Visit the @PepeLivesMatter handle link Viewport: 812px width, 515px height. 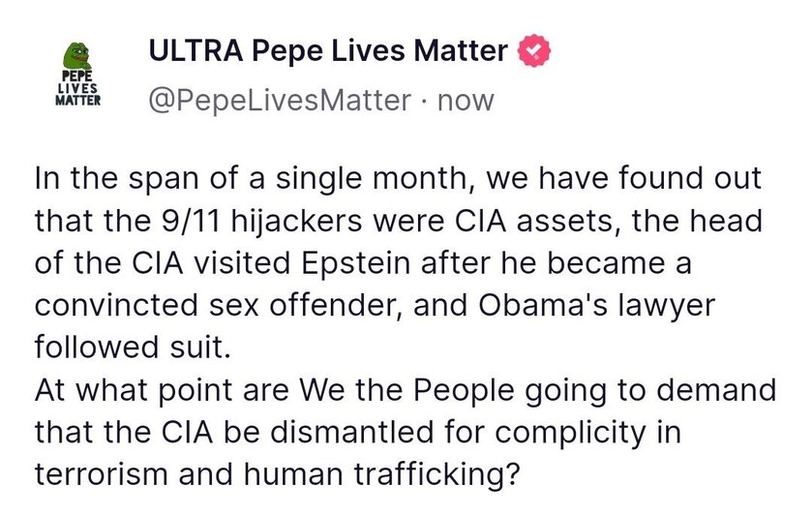pyautogui.click(x=280, y=100)
